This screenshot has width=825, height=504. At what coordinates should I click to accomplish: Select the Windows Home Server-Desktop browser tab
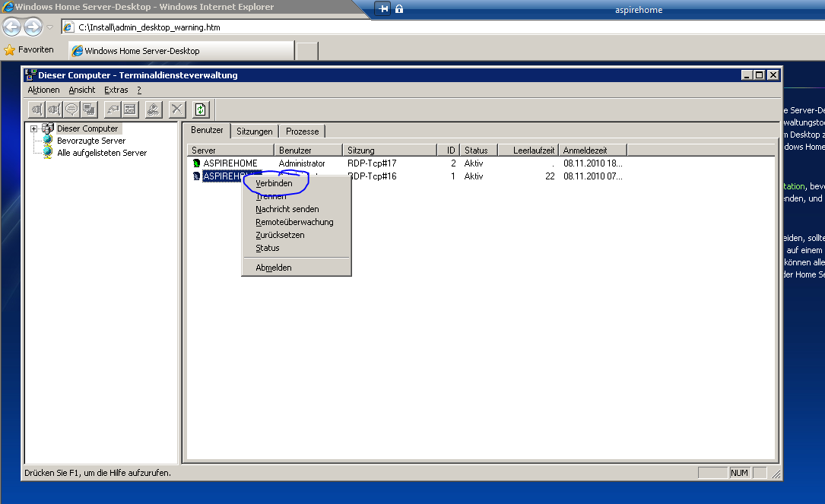(182, 50)
